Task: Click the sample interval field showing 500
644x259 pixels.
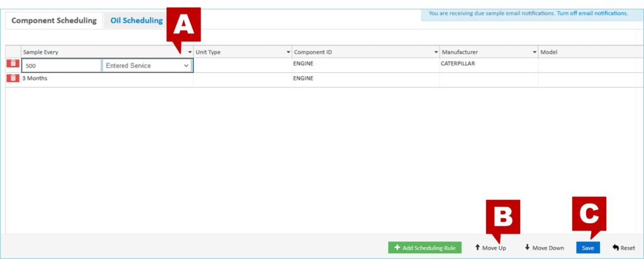Action: [62, 65]
